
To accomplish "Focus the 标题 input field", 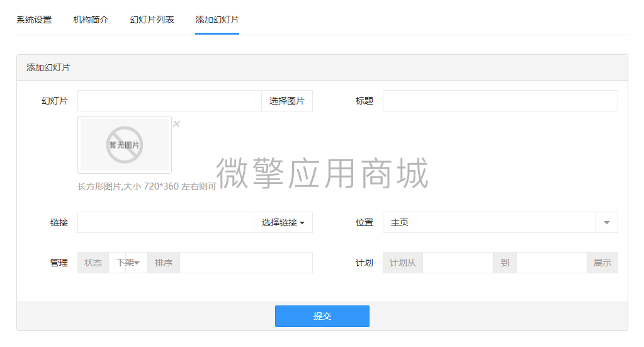I will click(500, 101).
